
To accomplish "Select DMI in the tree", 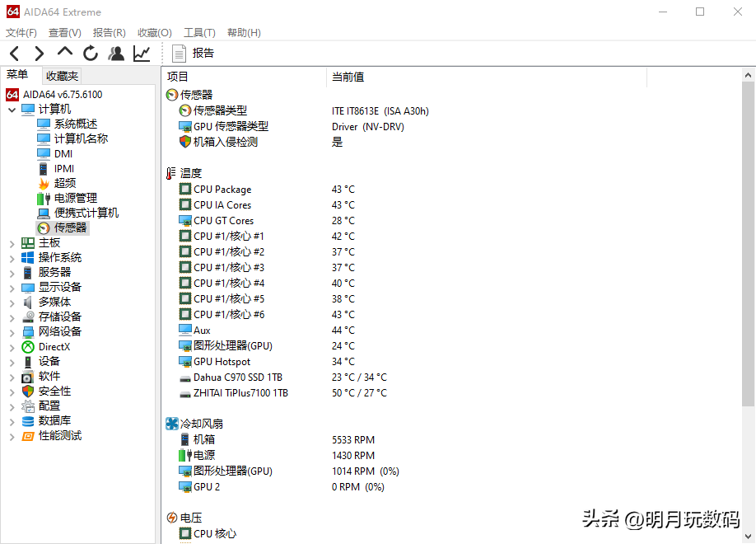I will [63, 154].
